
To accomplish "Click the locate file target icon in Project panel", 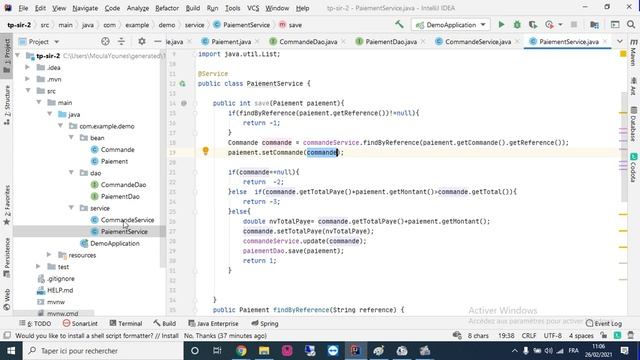I will pyautogui.click(x=105, y=41).
